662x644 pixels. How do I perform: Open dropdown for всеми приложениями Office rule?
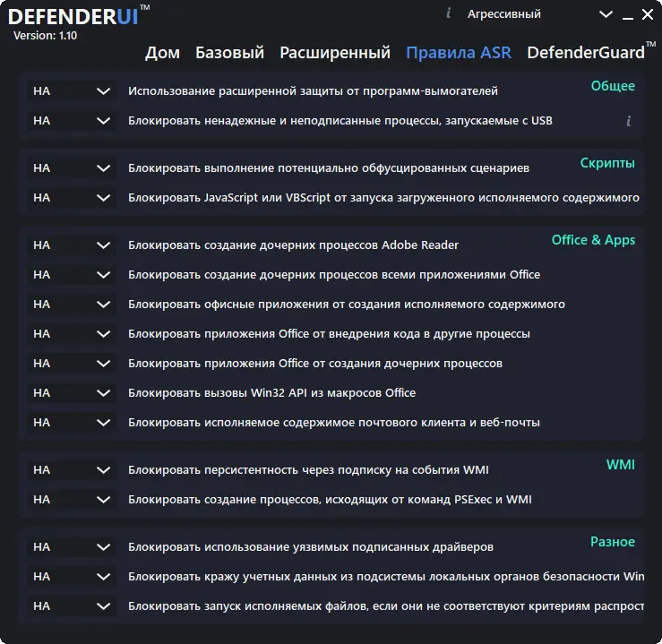click(72, 275)
